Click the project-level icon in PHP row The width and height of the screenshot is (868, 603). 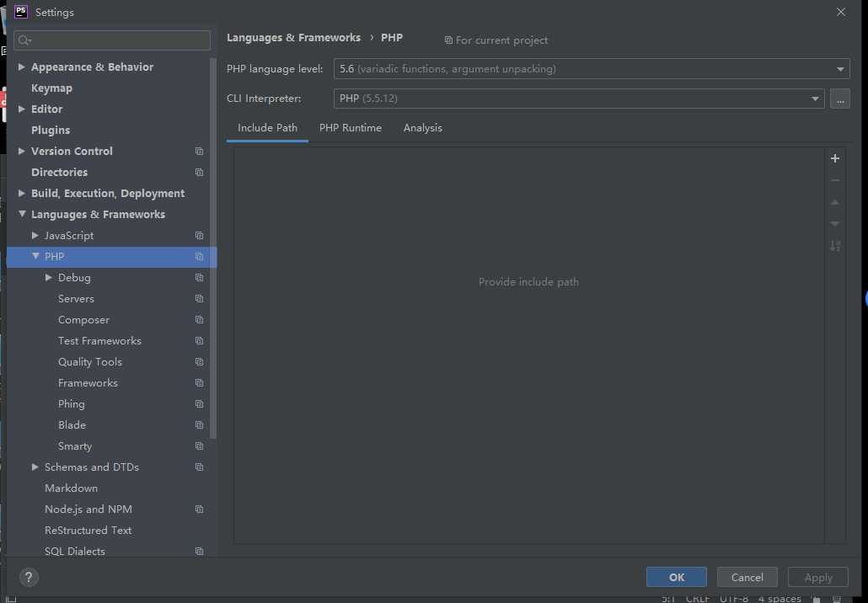(199, 257)
